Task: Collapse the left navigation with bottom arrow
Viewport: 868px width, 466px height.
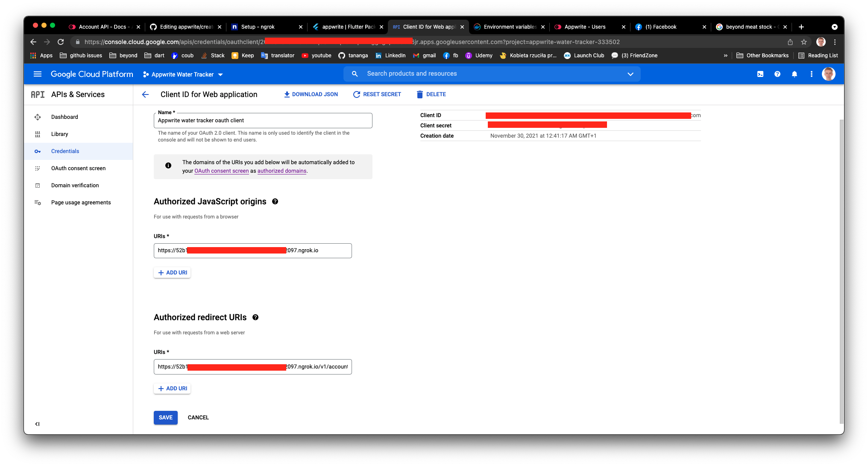Action: 38,424
